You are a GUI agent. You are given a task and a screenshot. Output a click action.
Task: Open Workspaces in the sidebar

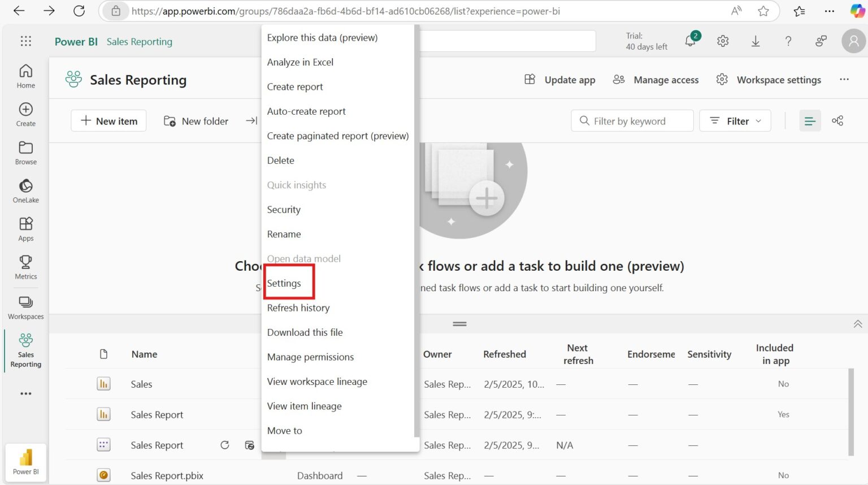[26, 308]
